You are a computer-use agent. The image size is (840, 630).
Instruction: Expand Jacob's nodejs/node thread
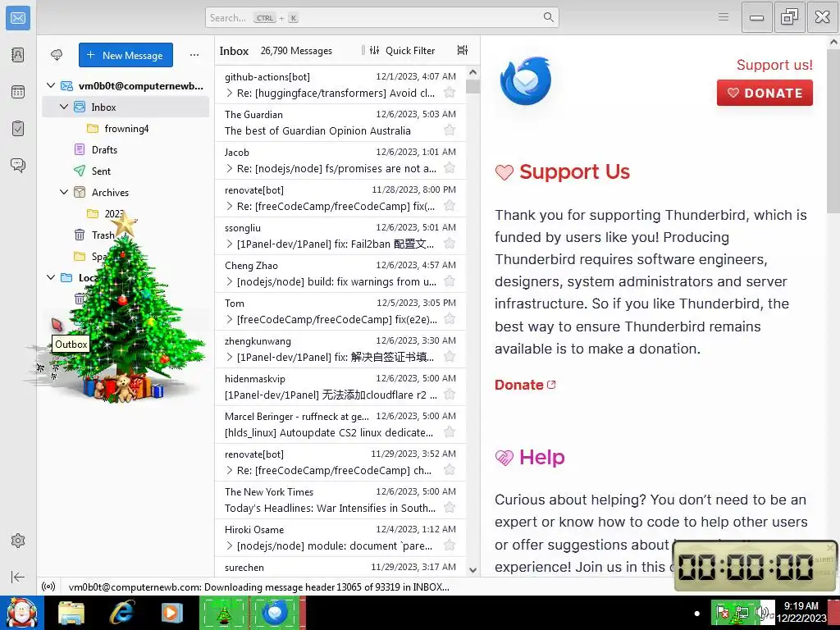pos(230,168)
